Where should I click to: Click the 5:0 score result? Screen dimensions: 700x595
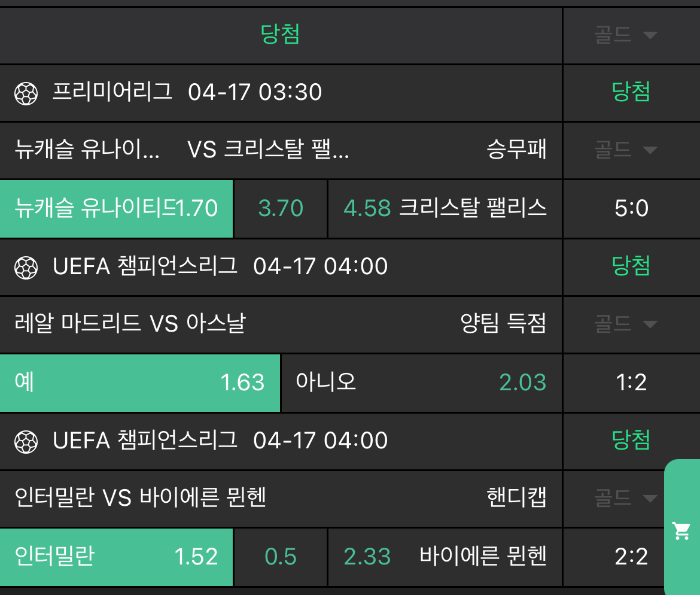(x=631, y=208)
